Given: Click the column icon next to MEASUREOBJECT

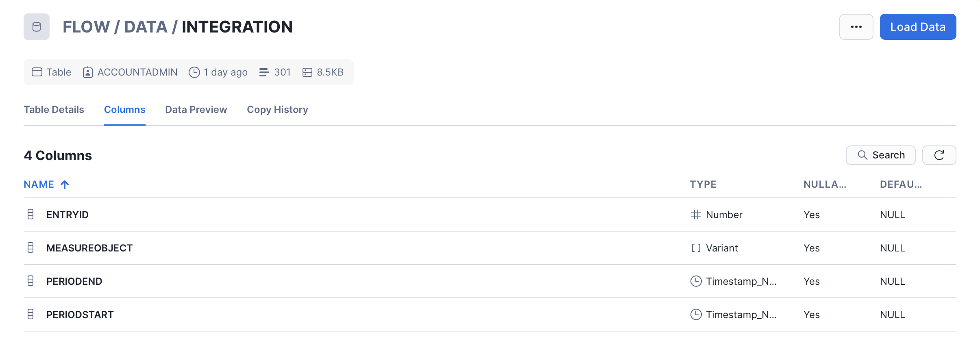Looking at the screenshot, I should [30, 248].
